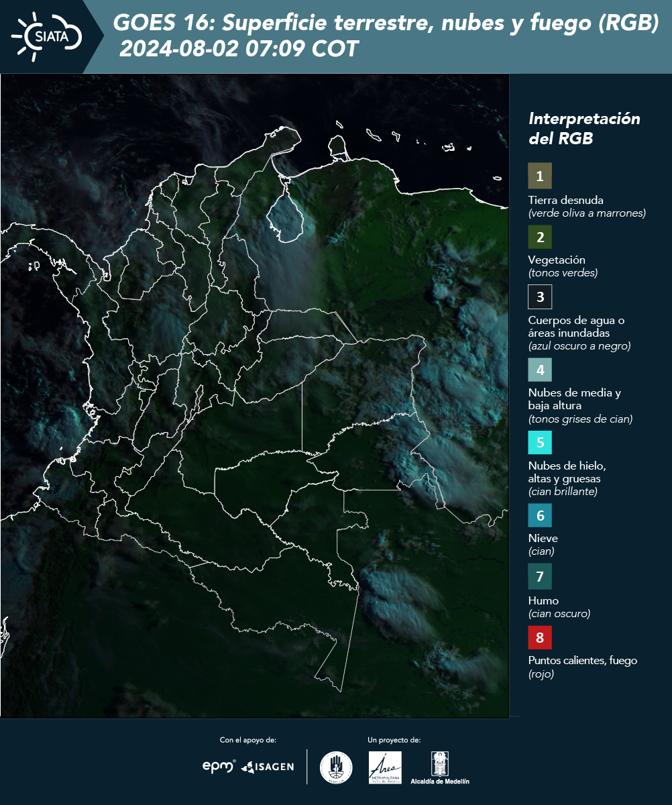This screenshot has width=672, height=805.
Task: Click the timestamp '2024-08-02 07:09 COT'
Action: (239, 49)
